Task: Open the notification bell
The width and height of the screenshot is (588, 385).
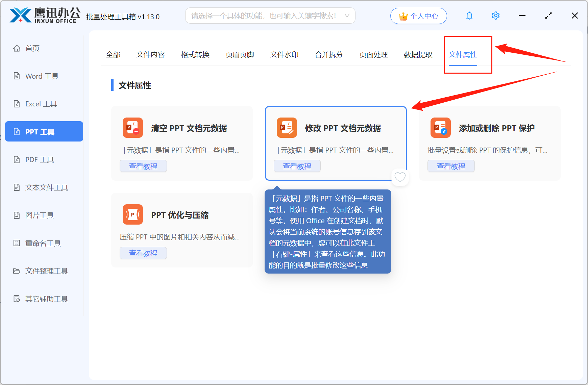Action: tap(469, 15)
